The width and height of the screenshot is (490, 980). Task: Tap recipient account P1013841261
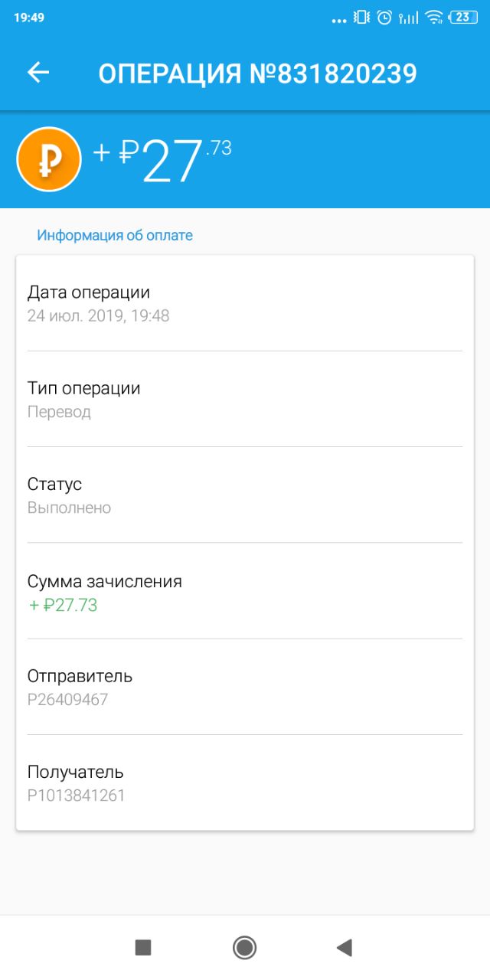(x=77, y=795)
